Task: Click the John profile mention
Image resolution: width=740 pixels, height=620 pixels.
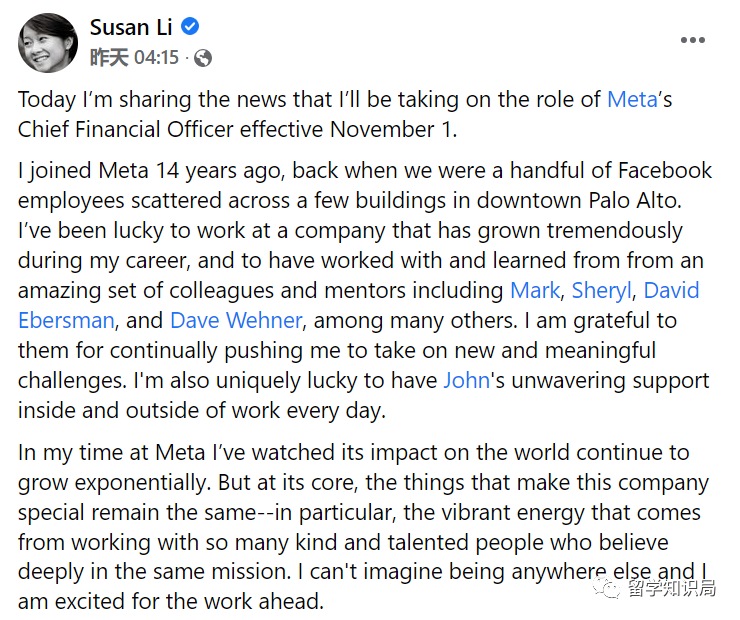Action: tap(468, 381)
